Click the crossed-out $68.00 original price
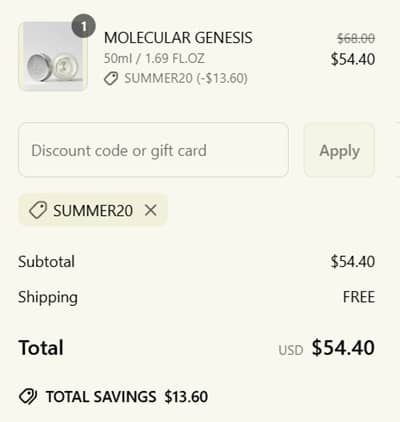The width and height of the screenshot is (400, 422). pos(356,39)
